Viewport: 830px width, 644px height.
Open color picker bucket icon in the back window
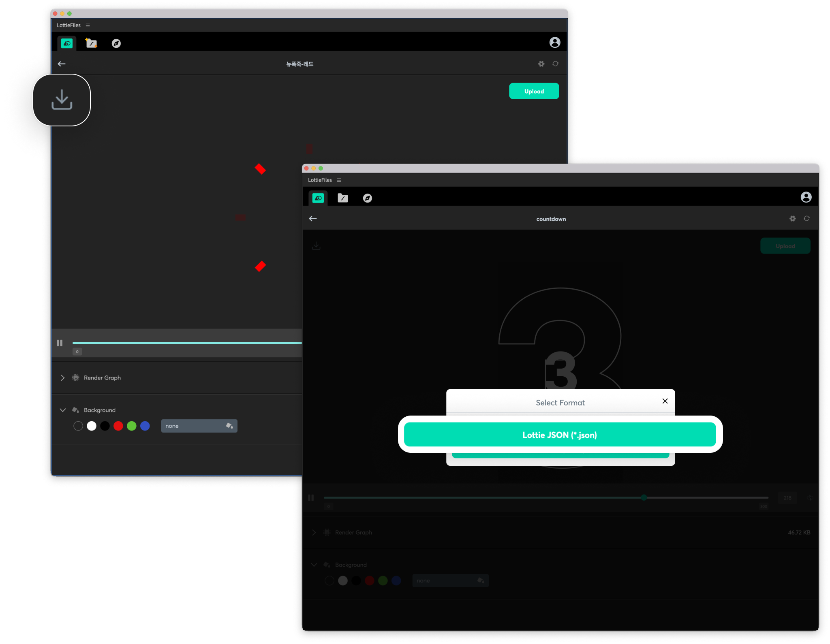[229, 426]
